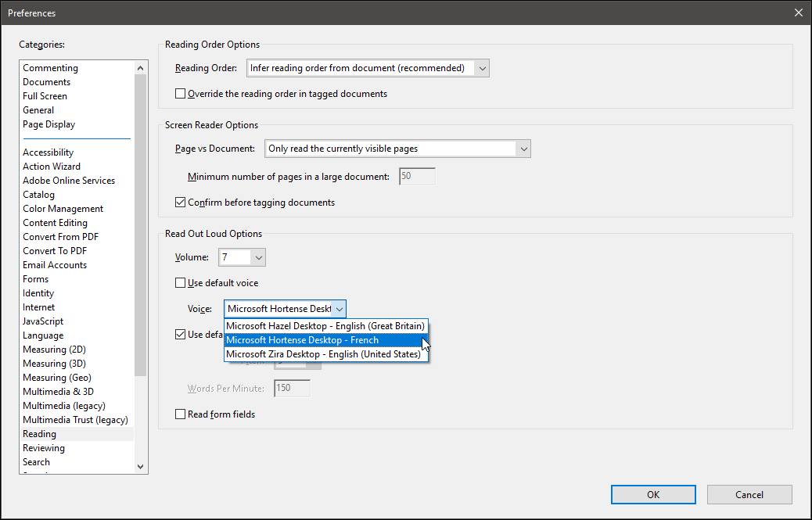Open the Convert To PDF category
Image resolution: width=812 pixels, height=520 pixels.
[x=55, y=250]
